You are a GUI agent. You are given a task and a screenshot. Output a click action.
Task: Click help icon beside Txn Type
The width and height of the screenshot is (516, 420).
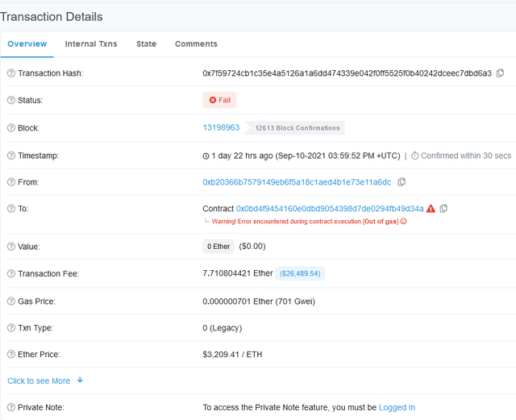coord(11,328)
